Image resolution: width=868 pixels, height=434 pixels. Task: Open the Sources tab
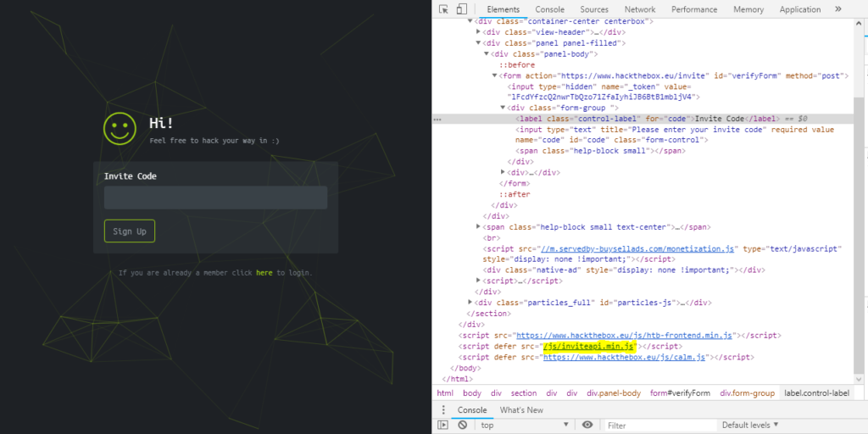pos(594,9)
